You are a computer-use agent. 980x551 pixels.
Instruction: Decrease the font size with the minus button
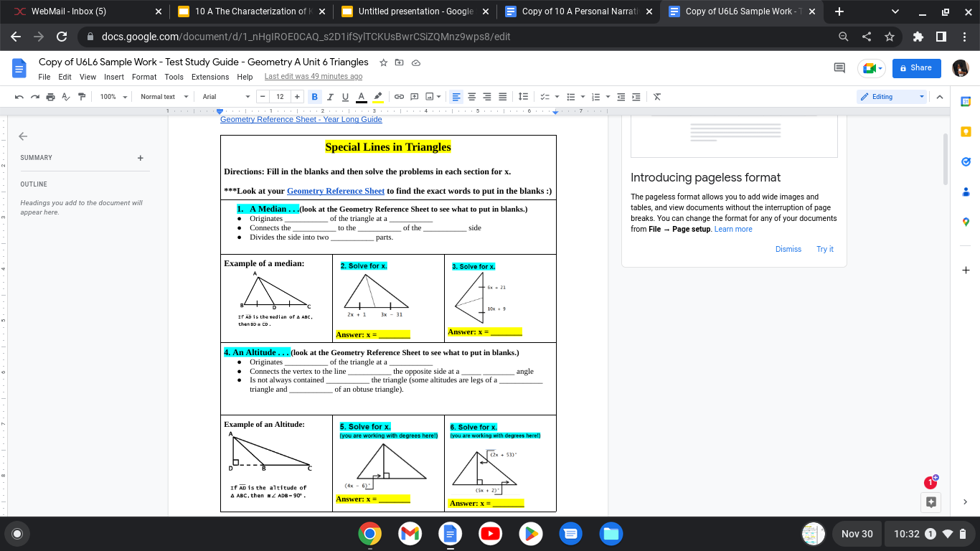pyautogui.click(x=263, y=97)
